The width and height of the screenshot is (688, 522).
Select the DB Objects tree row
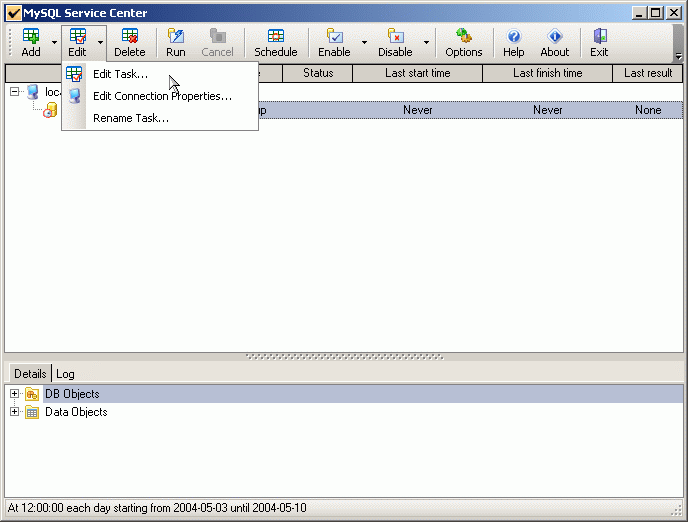(364, 394)
